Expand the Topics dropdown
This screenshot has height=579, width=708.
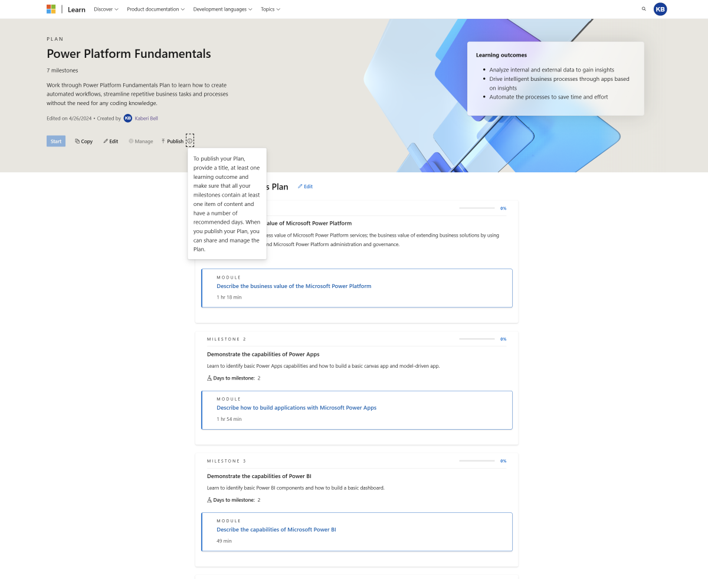(270, 9)
